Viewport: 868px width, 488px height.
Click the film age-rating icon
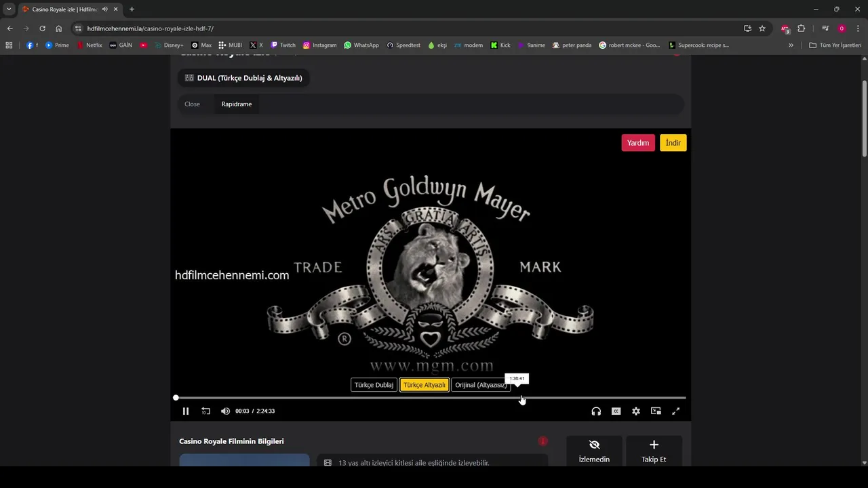(328, 463)
